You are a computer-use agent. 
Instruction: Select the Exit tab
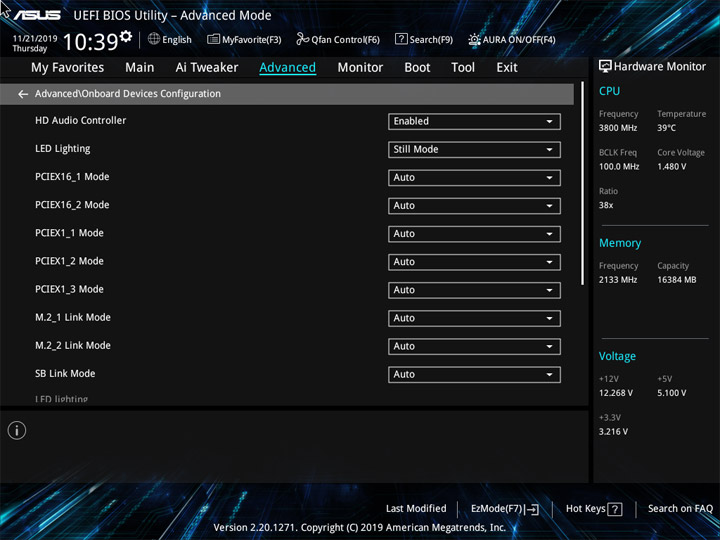pyautogui.click(x=507, y=68)
